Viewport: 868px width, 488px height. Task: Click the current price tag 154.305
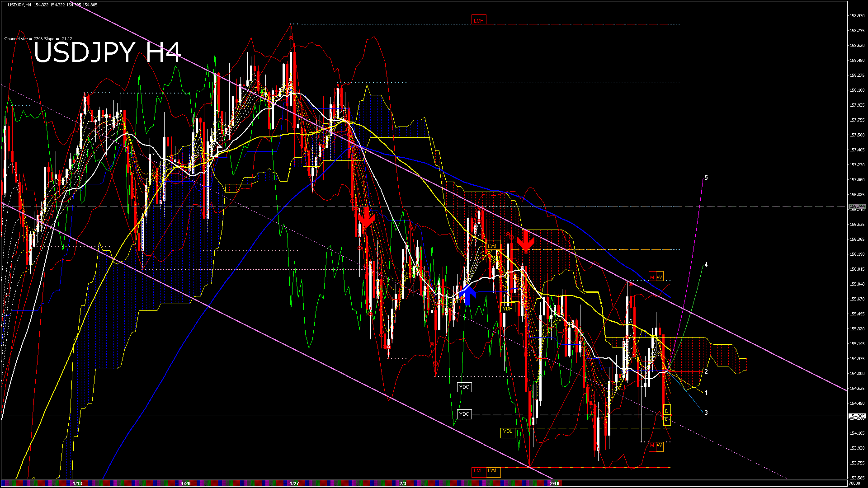[x=857, y=416]
